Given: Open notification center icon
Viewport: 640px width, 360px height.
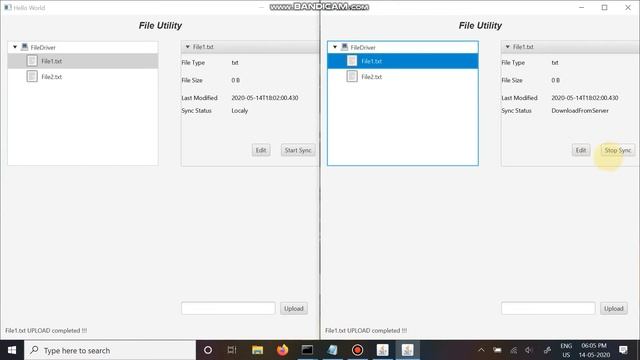Looking at the screenshot, I should pyautogui.click(x=623, y=350).
